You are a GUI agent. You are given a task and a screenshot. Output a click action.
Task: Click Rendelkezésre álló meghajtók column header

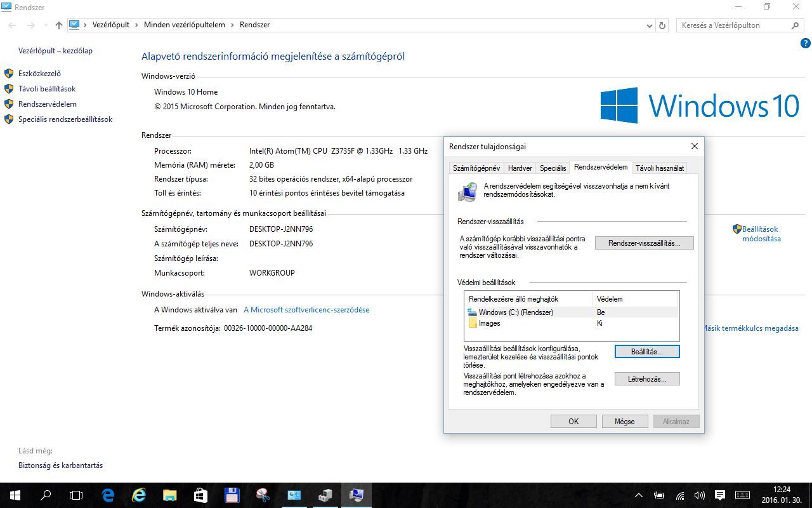[x=529, y=299]
